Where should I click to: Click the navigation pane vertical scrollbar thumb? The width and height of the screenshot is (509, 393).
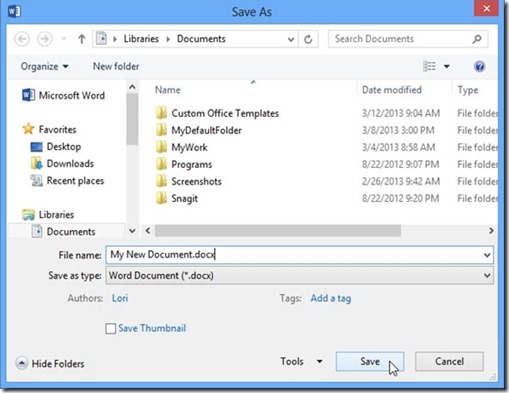pos(132,119)
